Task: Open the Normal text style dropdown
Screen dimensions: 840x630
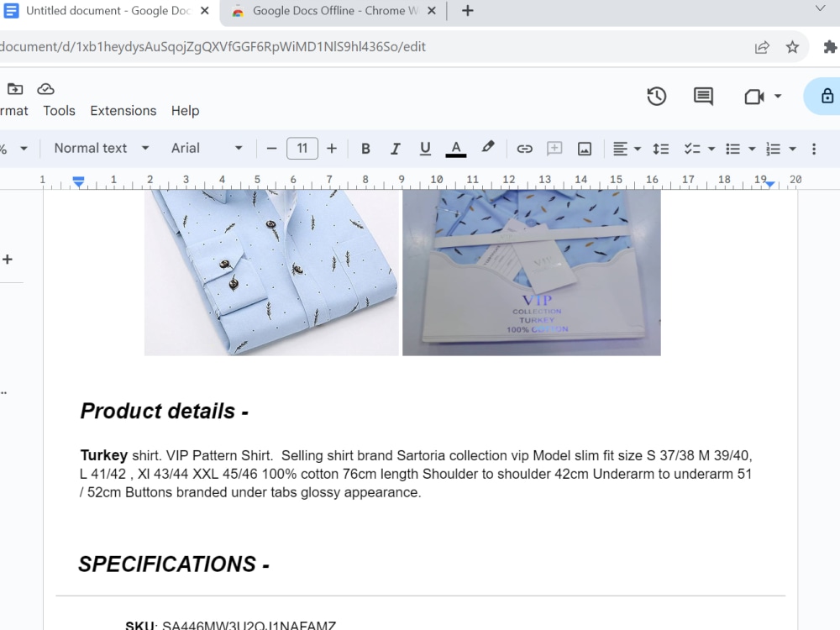Action: click(x=102, y=149)
